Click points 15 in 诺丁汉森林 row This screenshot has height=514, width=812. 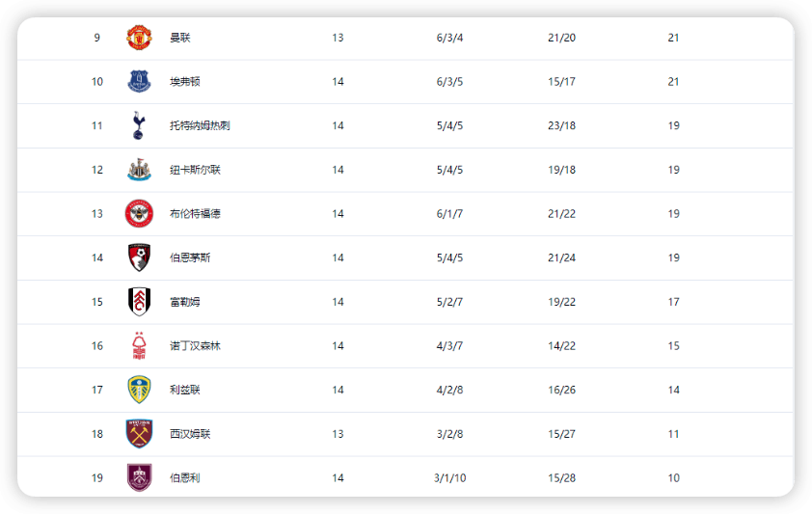coord(673,345)
